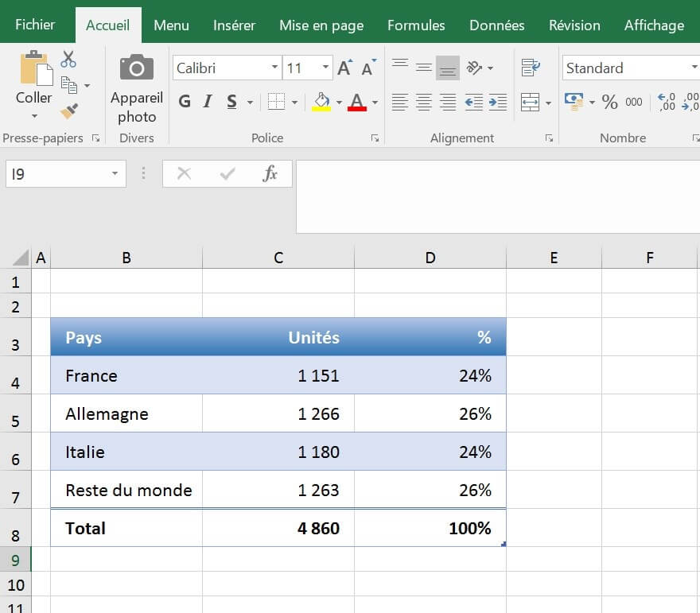Switch to the Insérer tab

pos(235,25)
